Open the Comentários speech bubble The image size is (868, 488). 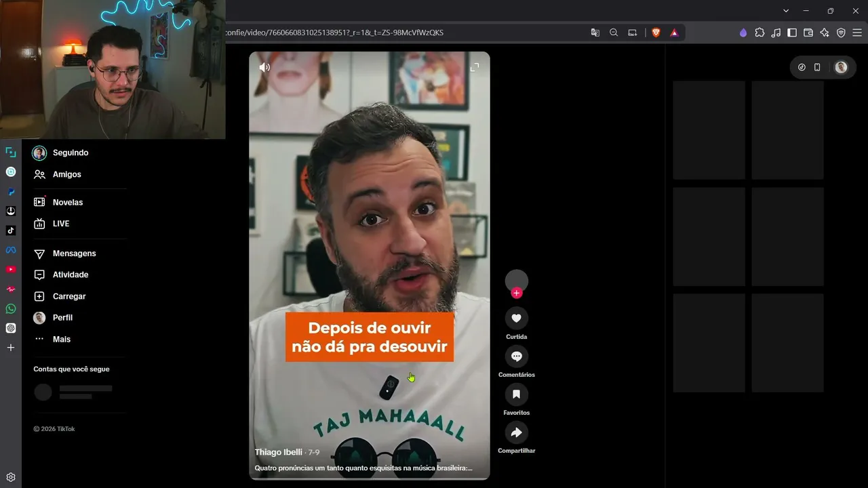click(x=517, y=356)
